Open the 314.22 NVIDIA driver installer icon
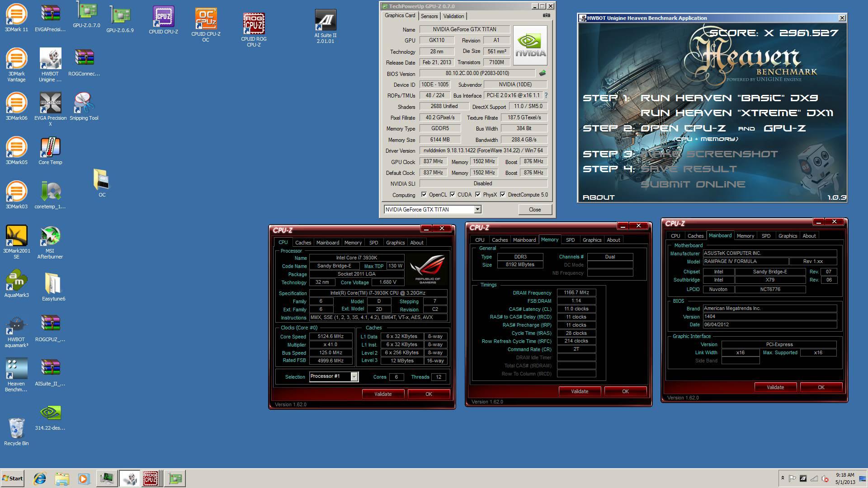 (x=50, y=417)
